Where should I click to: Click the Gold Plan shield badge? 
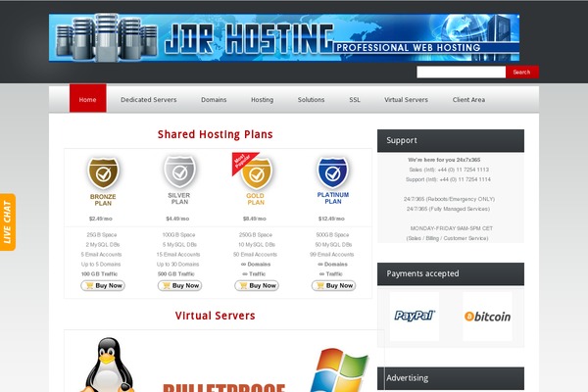click(257, 173)
